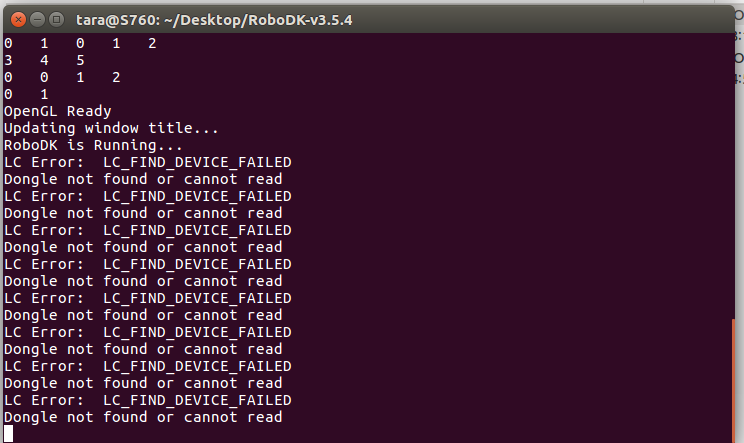744x443 pixels.
Task: Click "LC Error:" label in first error line
Action: [x=44, y=162]
